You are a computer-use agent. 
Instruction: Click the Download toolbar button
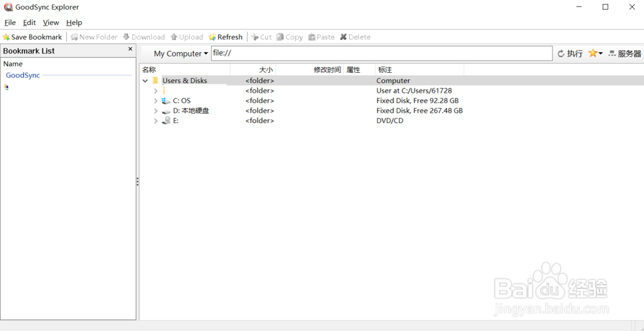point(144,37)
